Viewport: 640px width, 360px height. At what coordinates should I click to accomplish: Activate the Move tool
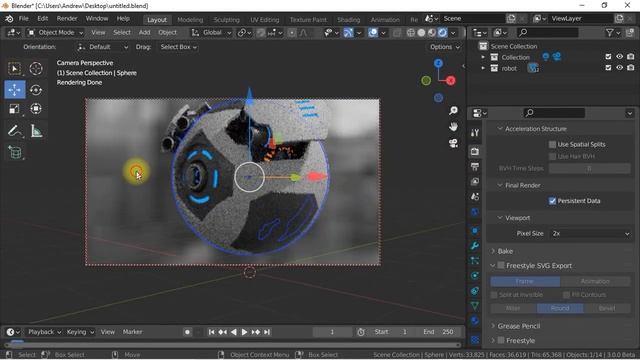tap(15, 89)
